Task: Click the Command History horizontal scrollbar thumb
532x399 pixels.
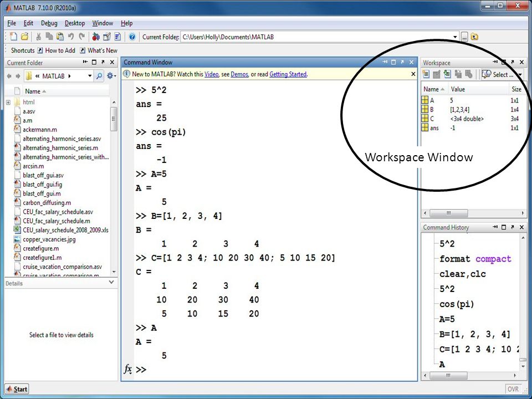Action: click(x=448, y=376)
